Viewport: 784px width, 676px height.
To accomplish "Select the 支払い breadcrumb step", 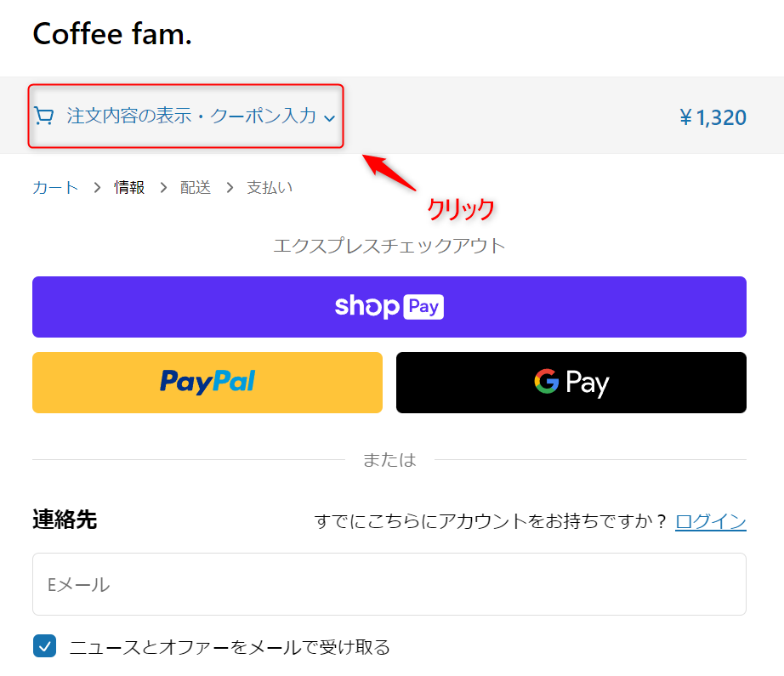I will [270, 188].
